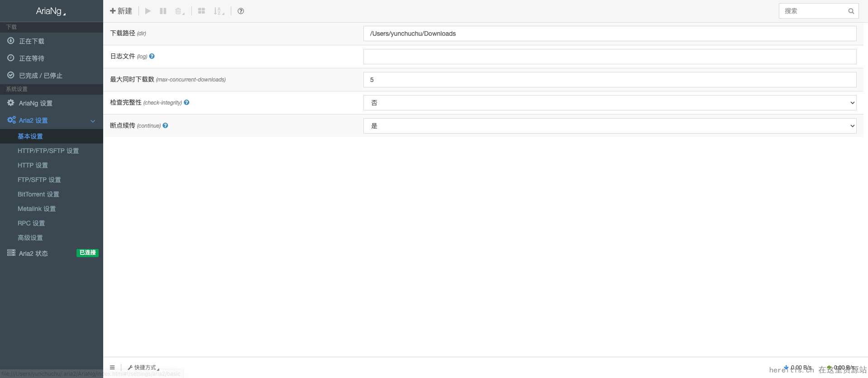Toggle sidebar with hamburger icon at bottom
This screenshot has height=378, width=868.
pos(112,368)
